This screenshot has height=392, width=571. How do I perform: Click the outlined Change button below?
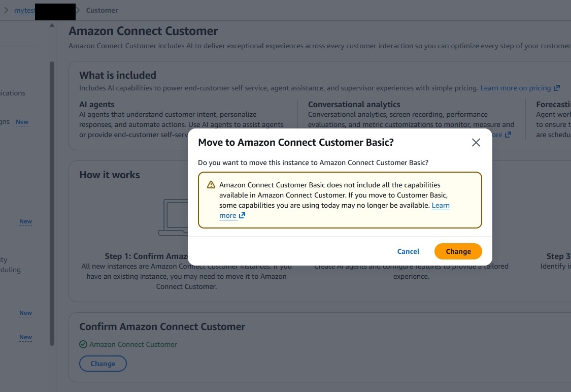(103, 364)
